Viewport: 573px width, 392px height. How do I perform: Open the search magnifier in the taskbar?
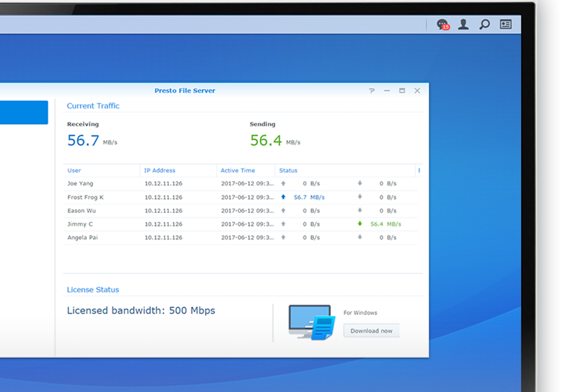484,24
